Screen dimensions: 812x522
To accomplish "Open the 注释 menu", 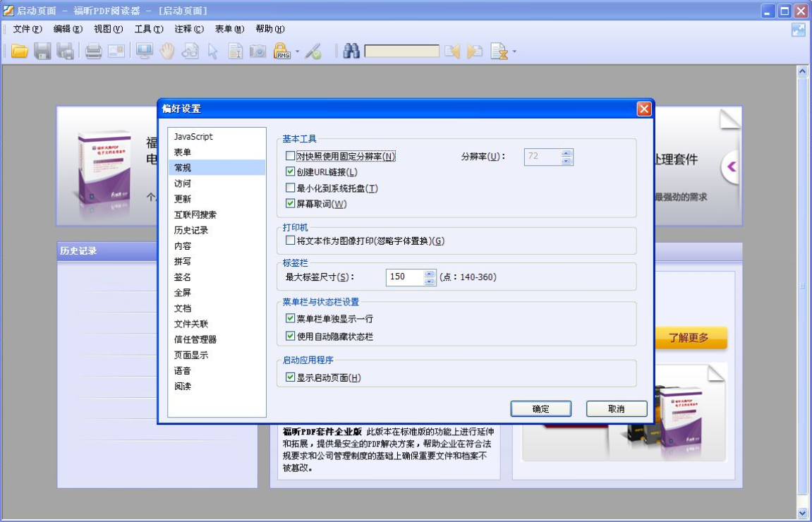I will click(x=189, y=29).
